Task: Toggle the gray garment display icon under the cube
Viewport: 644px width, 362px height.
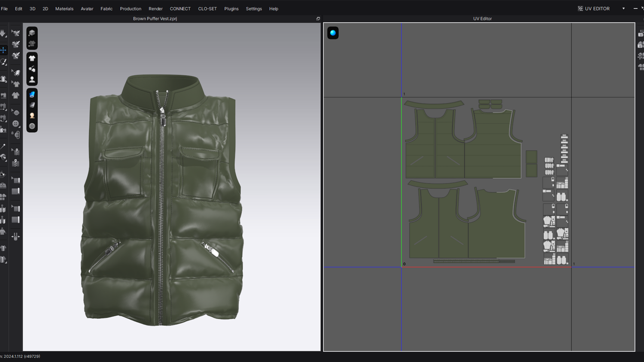Action: pos(32,43)
